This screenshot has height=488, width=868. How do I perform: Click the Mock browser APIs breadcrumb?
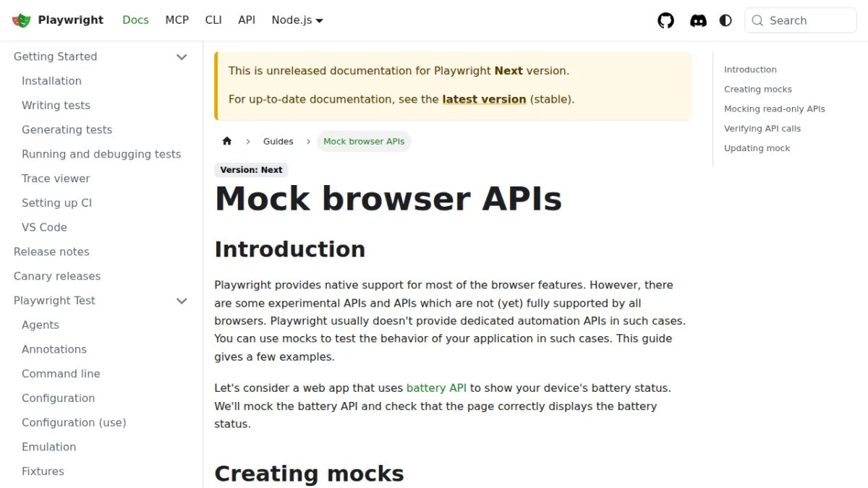(364, 142)
